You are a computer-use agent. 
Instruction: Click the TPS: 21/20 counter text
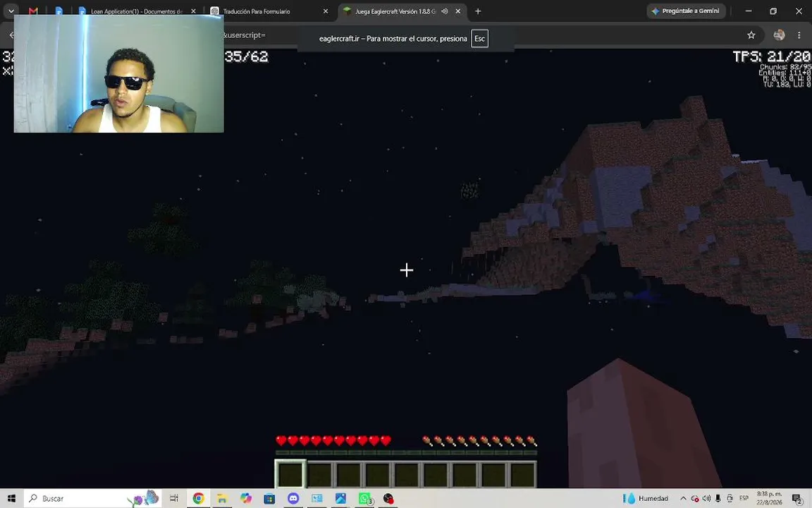point(772,56)
